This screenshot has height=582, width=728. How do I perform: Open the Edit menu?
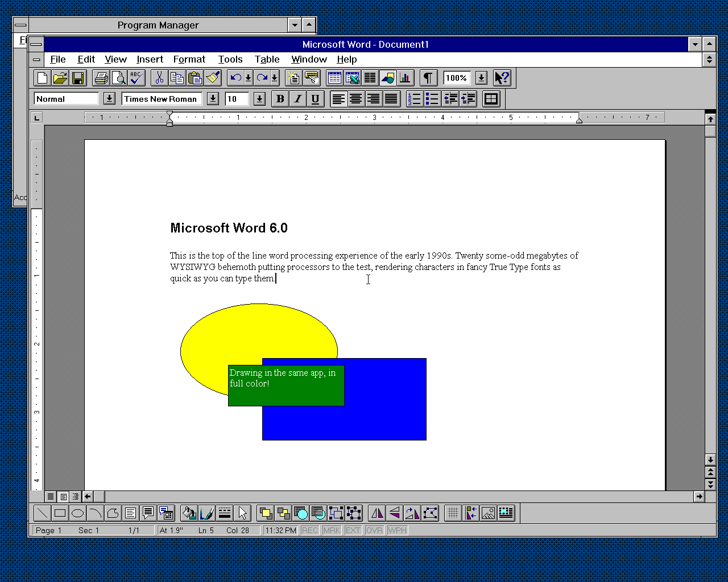86,59
